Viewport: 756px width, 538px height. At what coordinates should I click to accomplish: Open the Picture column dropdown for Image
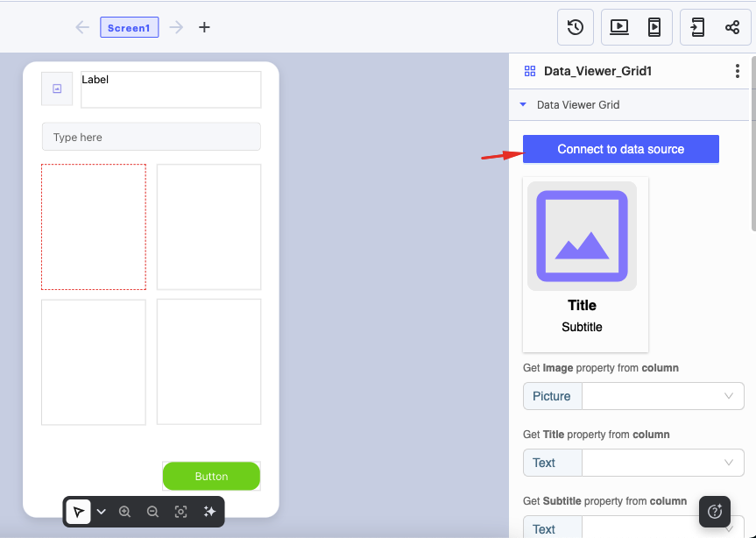tap(661, 396)
